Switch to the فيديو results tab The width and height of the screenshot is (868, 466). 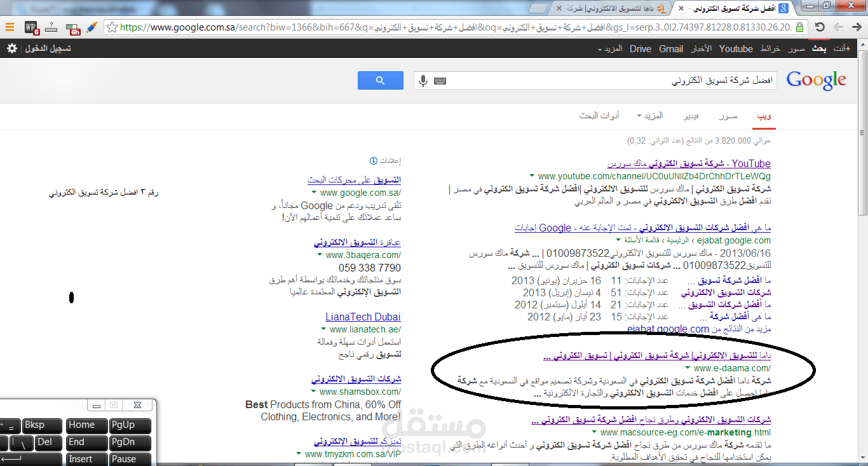(x=691, y=116)
